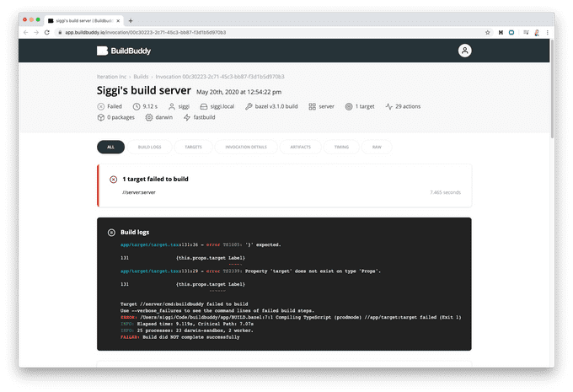Viewport: 573px width, 392px height.
Task: Bookmark this page with the star icon
Action: click(x=488, y=32)
